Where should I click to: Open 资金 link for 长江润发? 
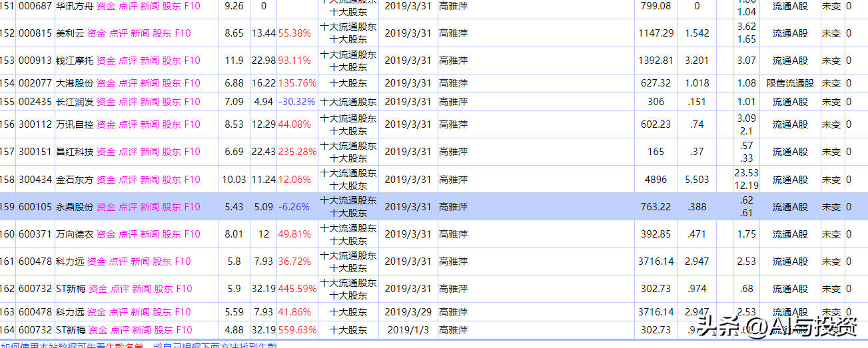106,101
